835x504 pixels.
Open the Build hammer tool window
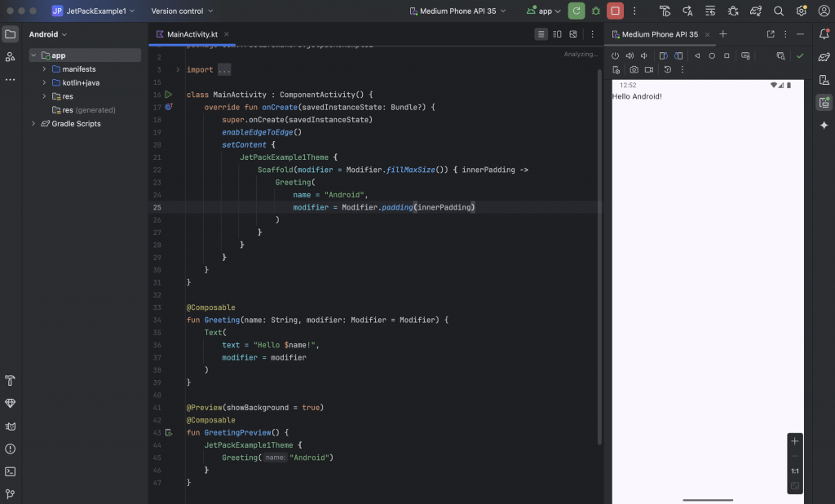click(10, 381)
